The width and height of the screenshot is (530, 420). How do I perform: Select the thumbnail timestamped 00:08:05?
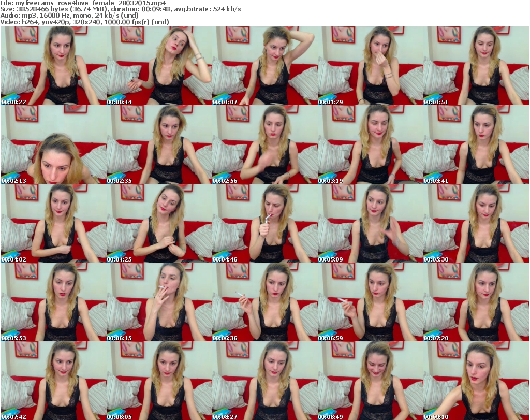[159, 381]
